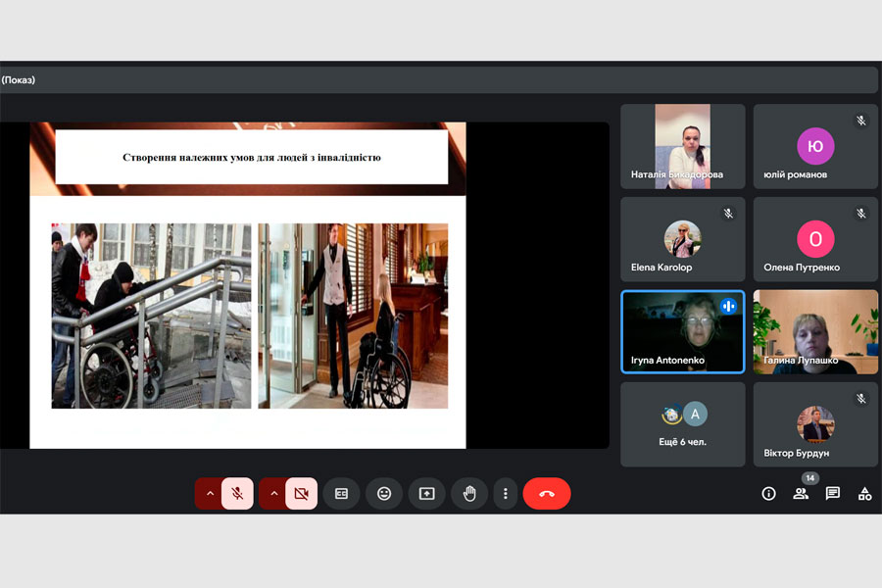Leave the call with red hang-up button
This screenshot has height=588, width=882.
(x=547, y=494)
